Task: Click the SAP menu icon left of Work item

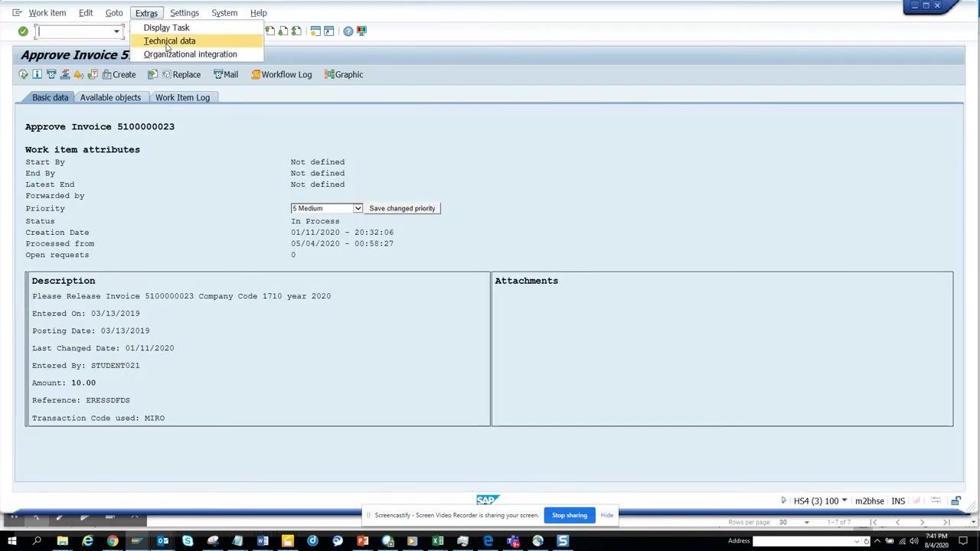Action: point(17,13)
